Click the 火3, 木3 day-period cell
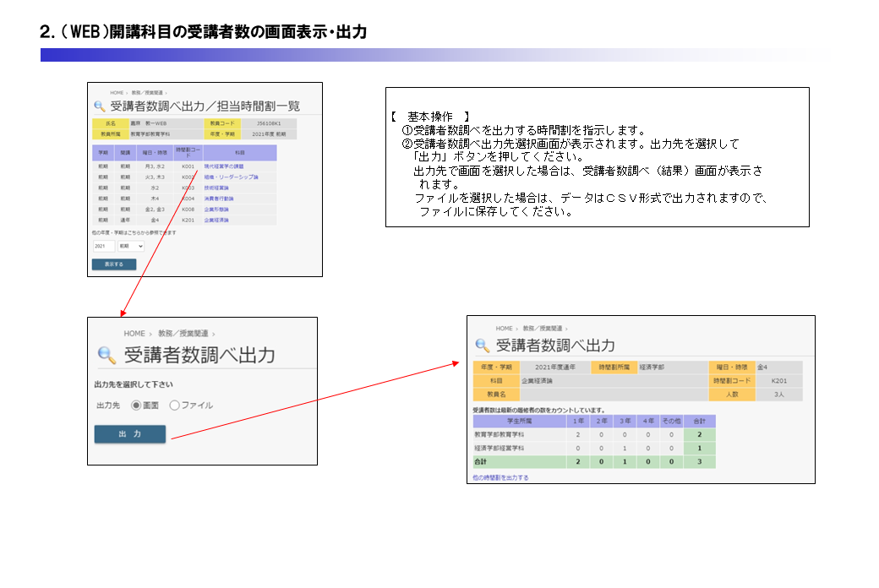The height and width of the screenshot is (588, 879). point(155,177)
